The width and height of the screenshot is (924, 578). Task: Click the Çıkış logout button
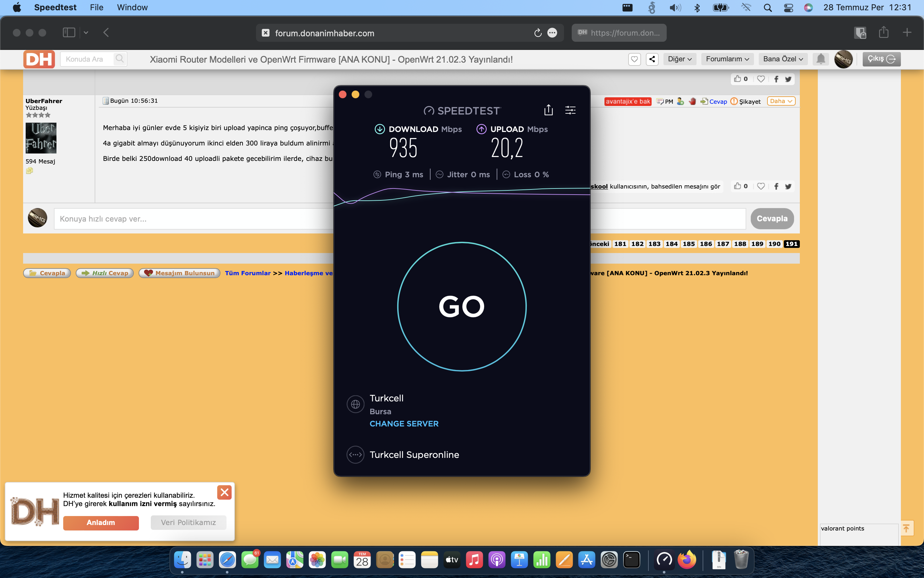(x=881, y=59)
